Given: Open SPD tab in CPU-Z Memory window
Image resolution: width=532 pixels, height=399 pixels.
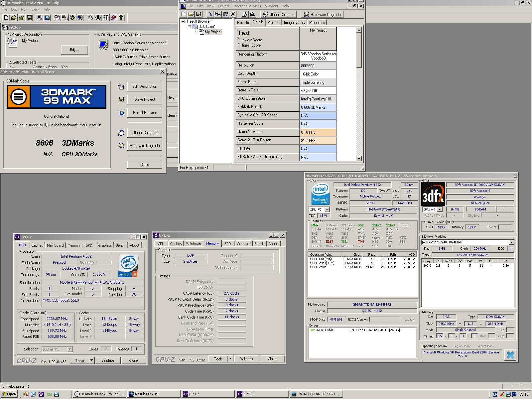Looking at the screenshot, I should click(227, 244).
